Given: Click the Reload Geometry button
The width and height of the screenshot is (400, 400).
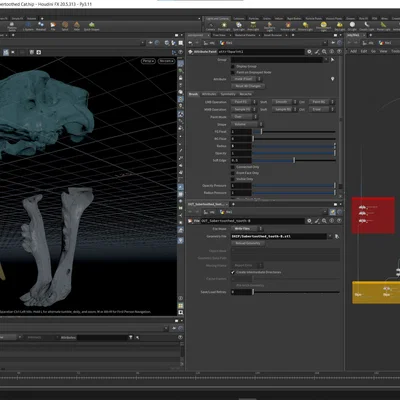Looking at the screenshot, I should pos(248,243).
